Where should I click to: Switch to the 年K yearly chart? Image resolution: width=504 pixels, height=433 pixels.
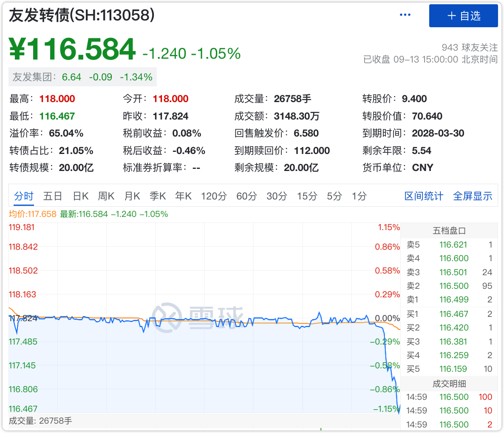point(183,196)
